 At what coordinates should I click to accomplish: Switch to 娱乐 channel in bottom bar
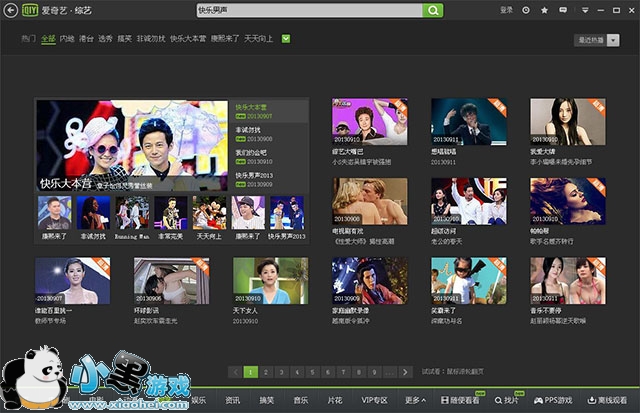pos(199,400)
